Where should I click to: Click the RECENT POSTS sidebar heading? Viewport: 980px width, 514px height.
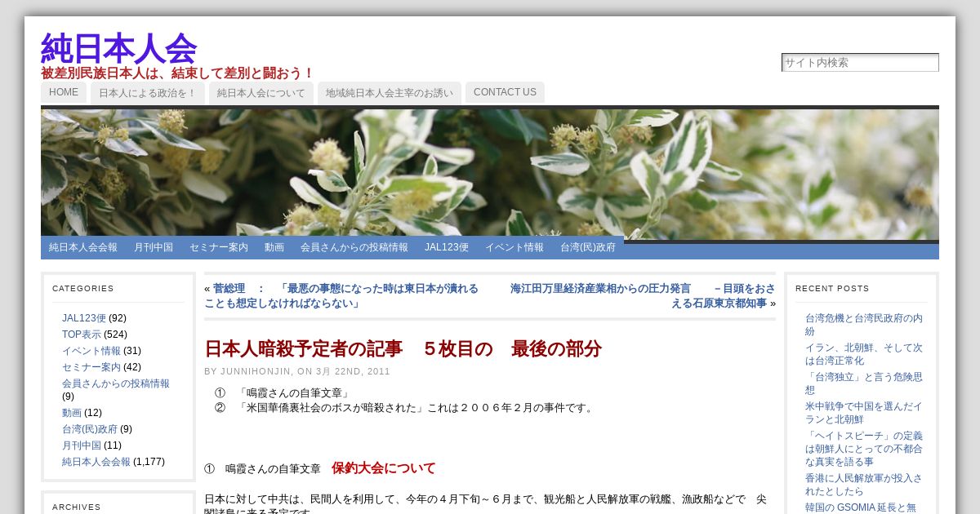pyautogui.click(x=832, y=288)
